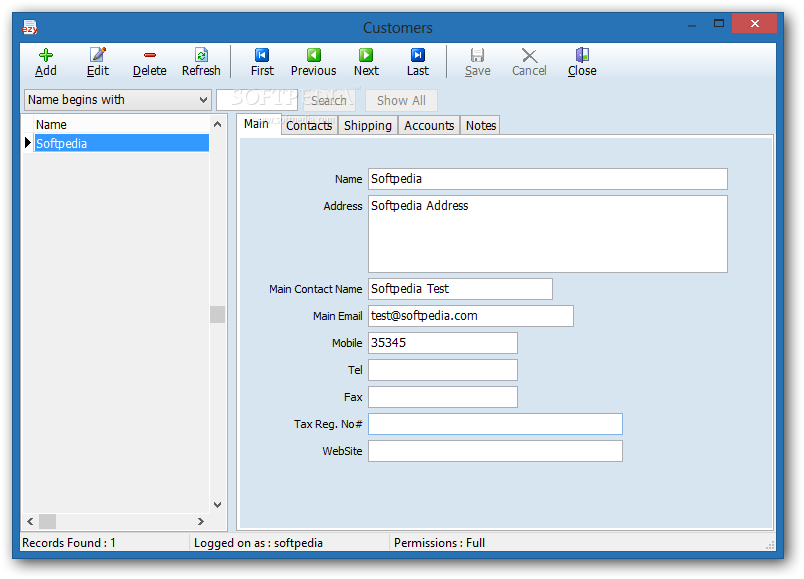Click the Address text area
The width and height of the screenshot is (804, 579).
click(x=548, y=234)
